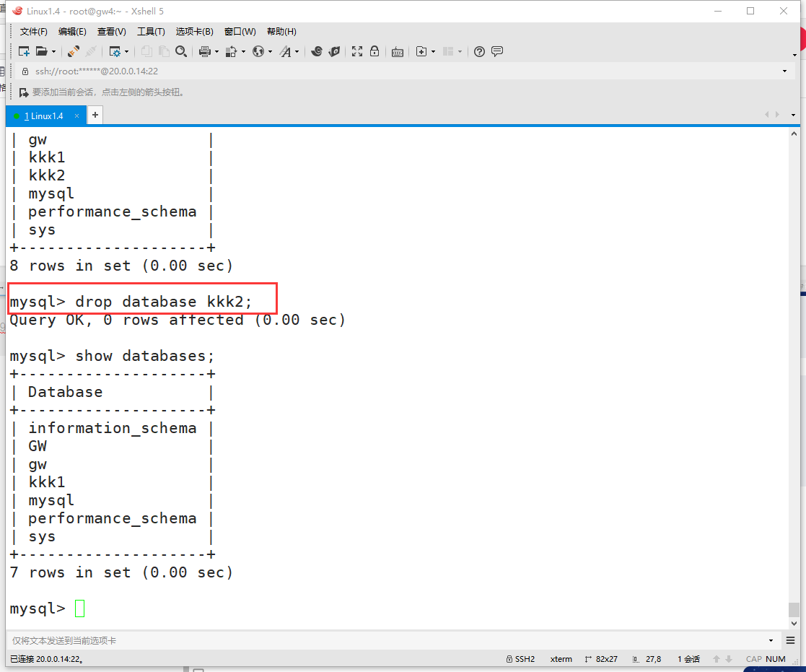The image size is (806, 672).
Task: Click the 82x27 terminal size indicator
Action: pos(601,659)
